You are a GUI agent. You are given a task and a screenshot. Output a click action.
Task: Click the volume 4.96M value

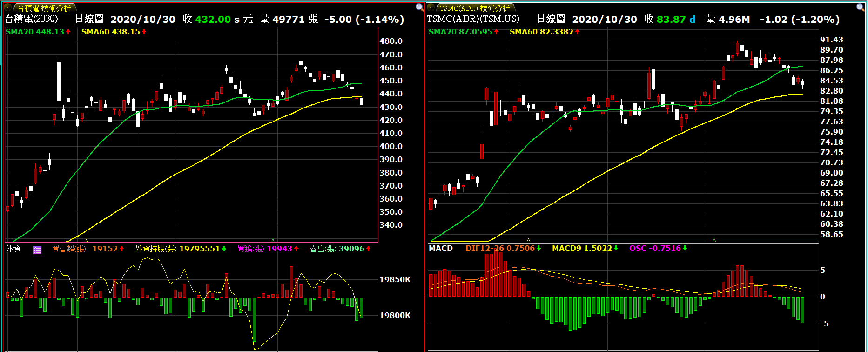734,20
